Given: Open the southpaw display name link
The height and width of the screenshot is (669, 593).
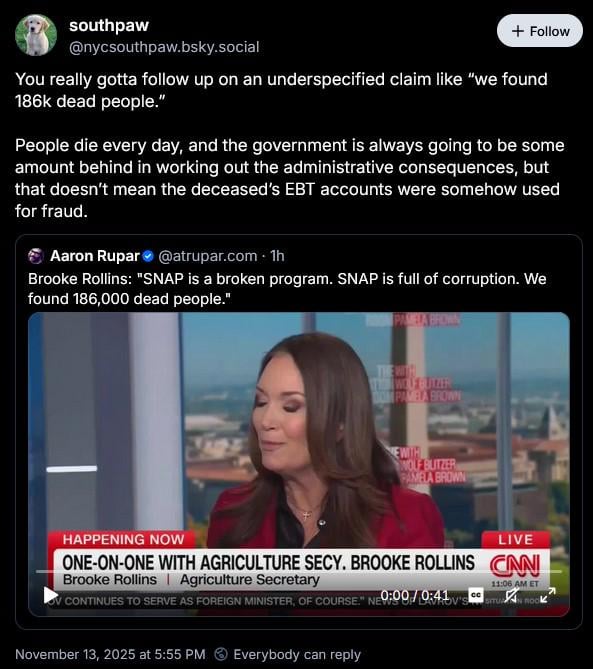Looking at the screenshot, I should point(109,25).
